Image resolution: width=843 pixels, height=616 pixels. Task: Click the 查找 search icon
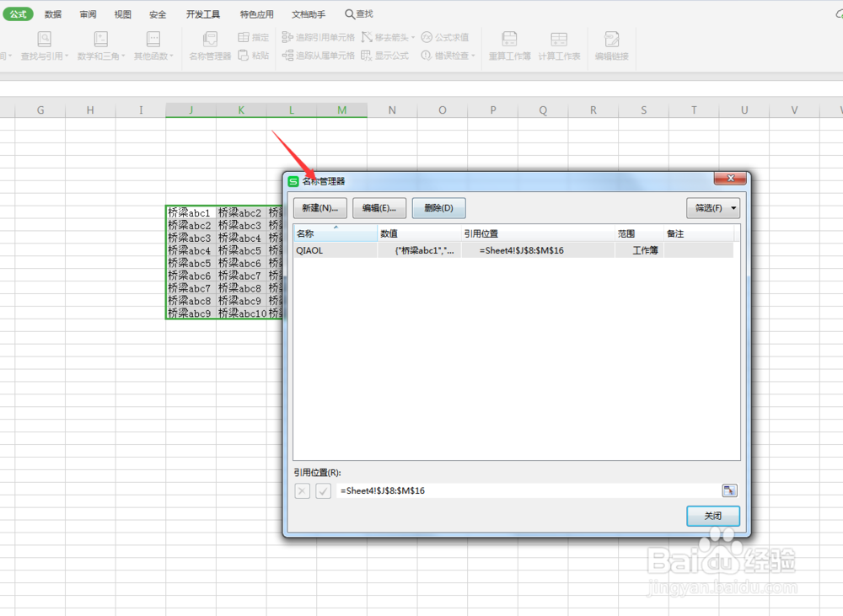pyautogui.click(x=350, y=14)
